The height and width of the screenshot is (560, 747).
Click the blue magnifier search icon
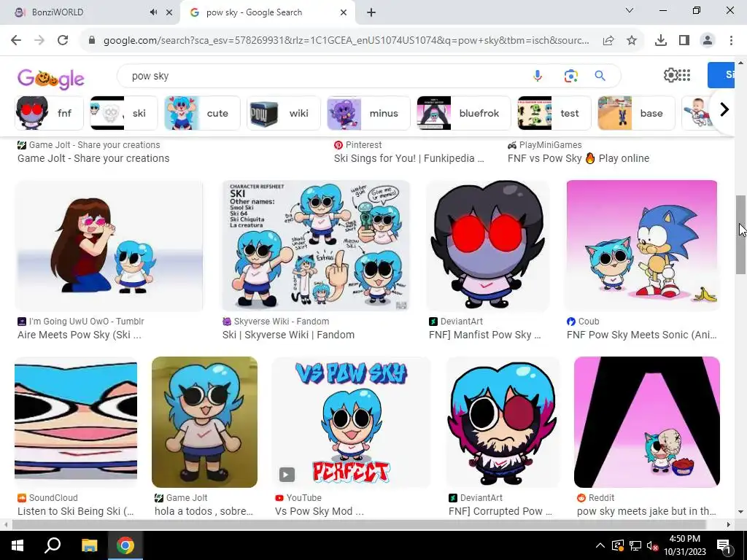point(600,76)
